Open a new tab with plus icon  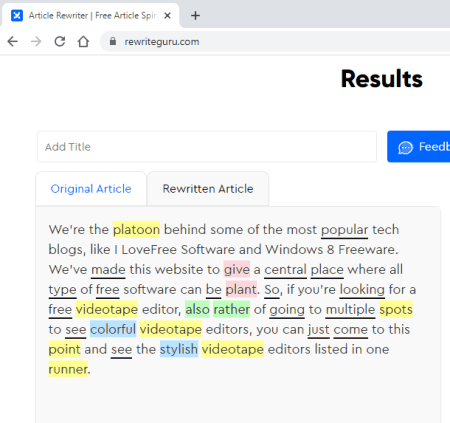point(195,15)
